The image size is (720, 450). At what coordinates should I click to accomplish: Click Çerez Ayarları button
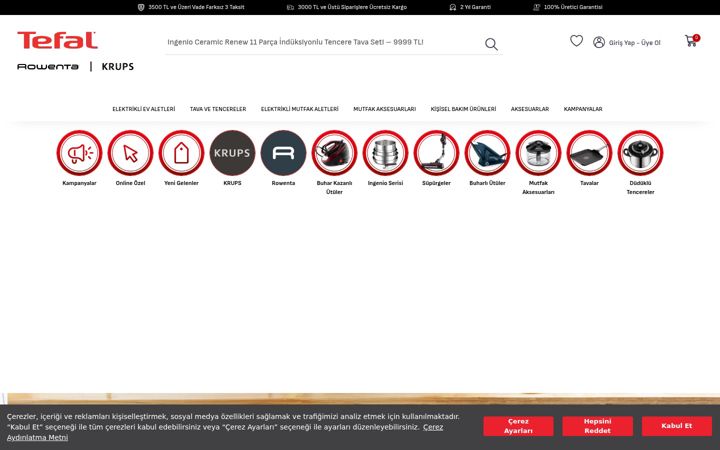pyautogui.click(x=518, y=426)
